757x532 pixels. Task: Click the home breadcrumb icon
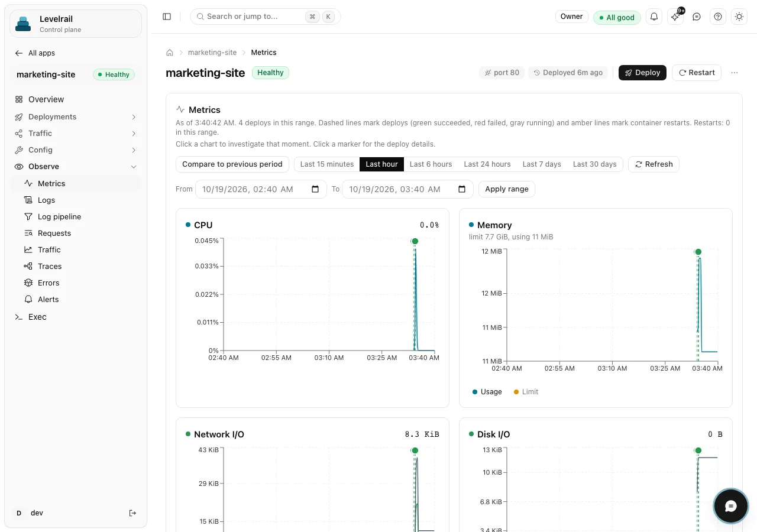point(170,53)
